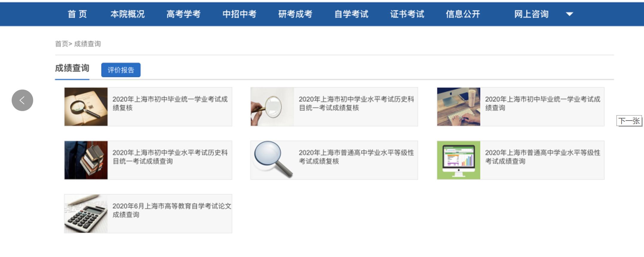
Task: Open the keyboard and desk thumbnail image
Action: pyautogui.click(x=459, y=107)
